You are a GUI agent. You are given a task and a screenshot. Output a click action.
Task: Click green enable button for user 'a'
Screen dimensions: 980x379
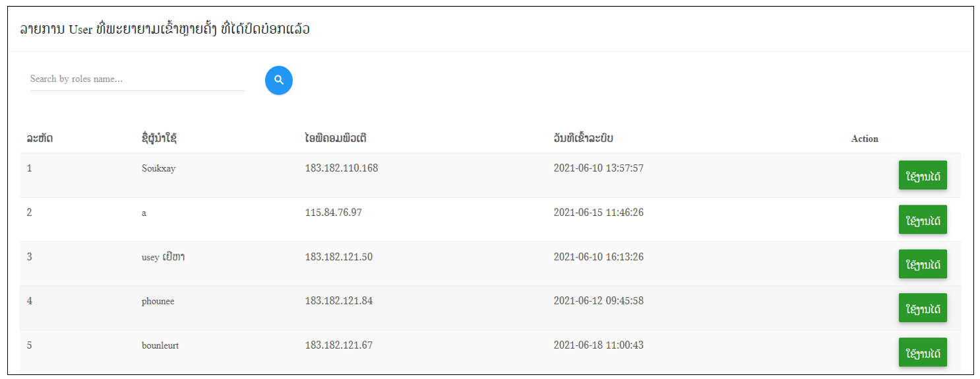(923, 219)
